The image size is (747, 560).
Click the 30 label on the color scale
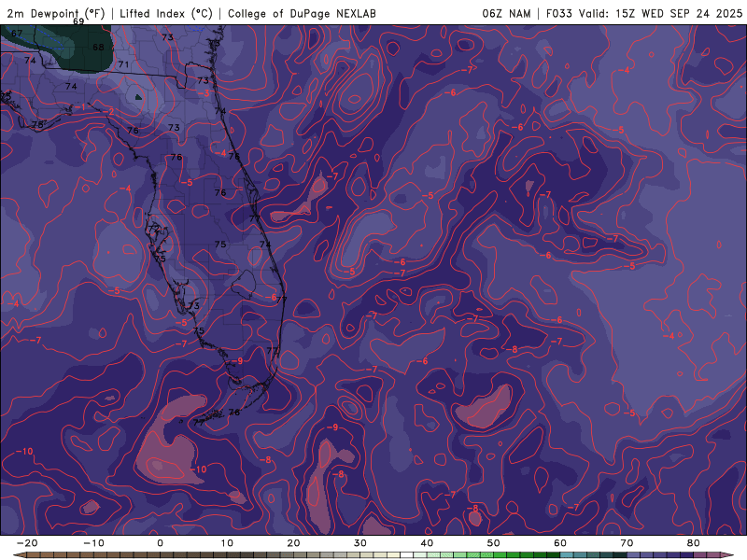pyautogui.click(x=360, y=543)
